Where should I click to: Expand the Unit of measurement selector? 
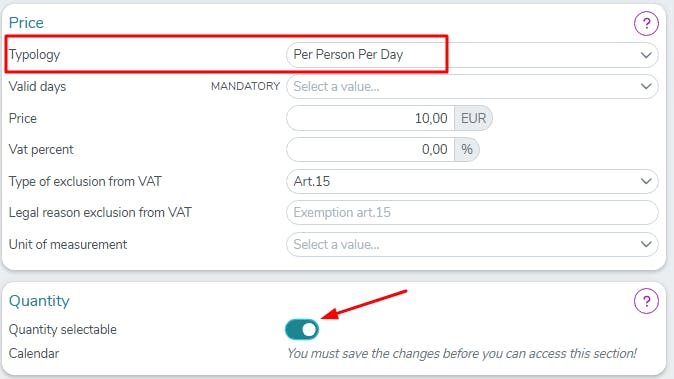[x=472, y=245]
